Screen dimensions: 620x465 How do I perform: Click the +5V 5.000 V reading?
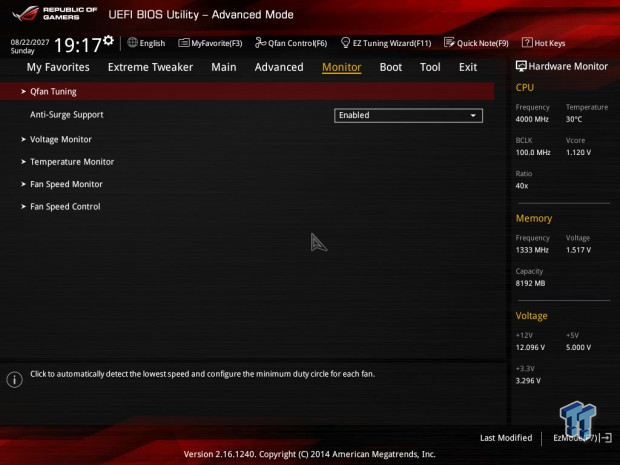578,347
